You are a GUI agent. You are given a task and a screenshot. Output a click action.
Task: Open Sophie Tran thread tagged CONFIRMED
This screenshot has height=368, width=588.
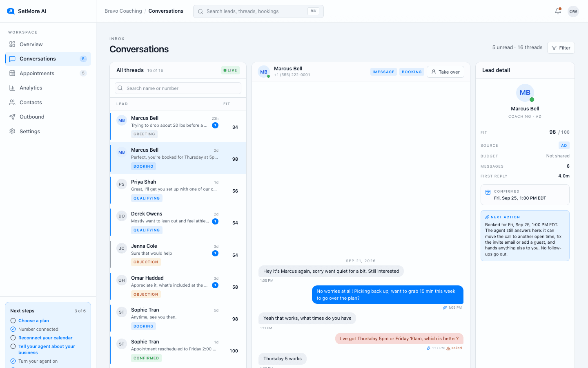point(178,350)
